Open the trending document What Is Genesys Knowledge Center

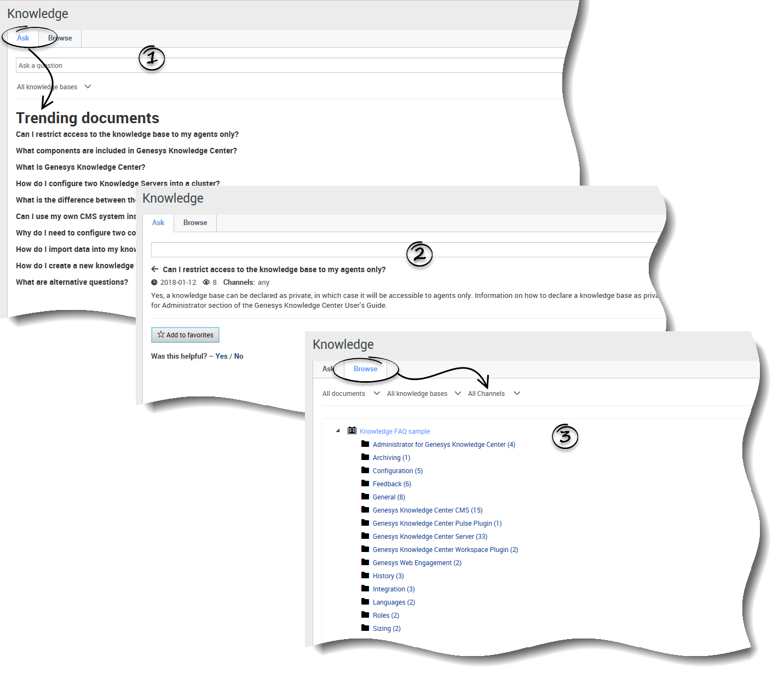pyautogui.click(x=80, y=166)
